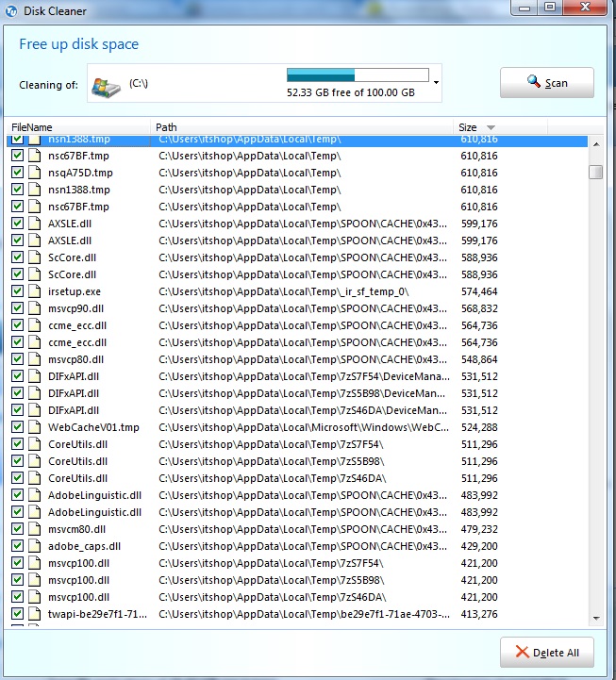Click the size value 548,864
The image size is (616, 680).
pyautogui.click(x=479, y=359)
